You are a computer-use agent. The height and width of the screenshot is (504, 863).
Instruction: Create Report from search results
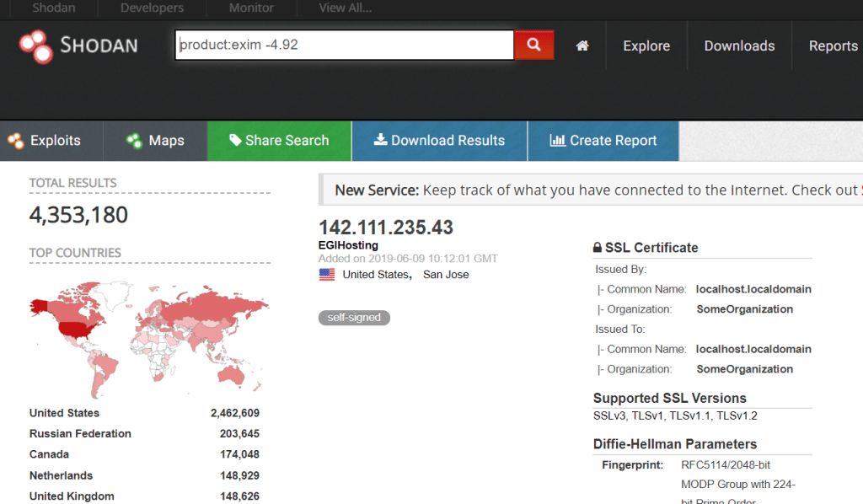[x=603, y=141]
